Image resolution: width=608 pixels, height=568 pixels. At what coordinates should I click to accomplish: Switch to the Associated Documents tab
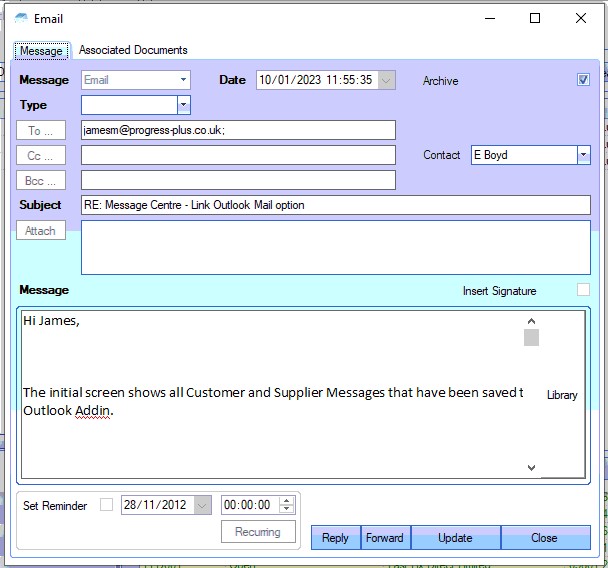(133, 50)
